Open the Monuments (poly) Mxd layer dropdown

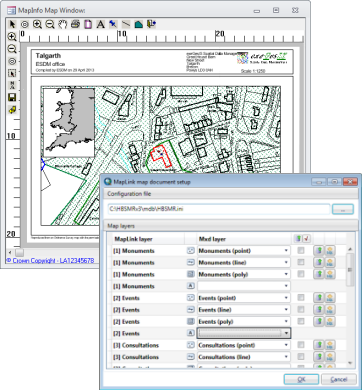[x=286, y=274]
